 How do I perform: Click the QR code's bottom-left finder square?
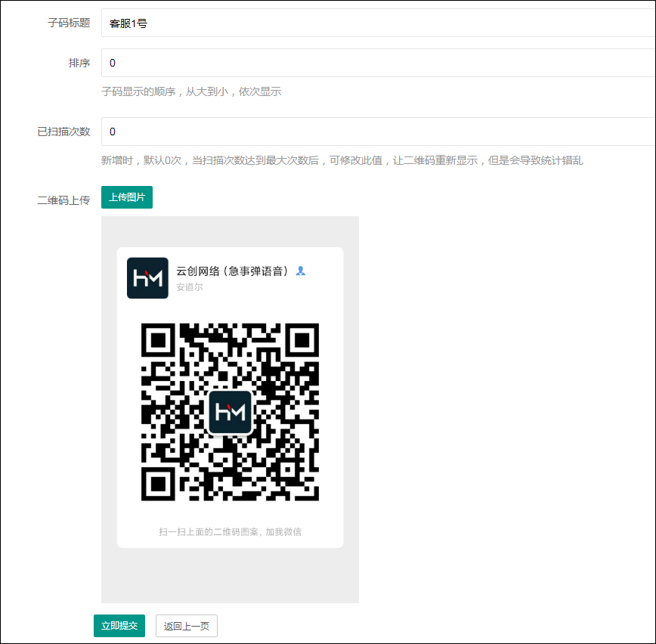click(158, 484)
